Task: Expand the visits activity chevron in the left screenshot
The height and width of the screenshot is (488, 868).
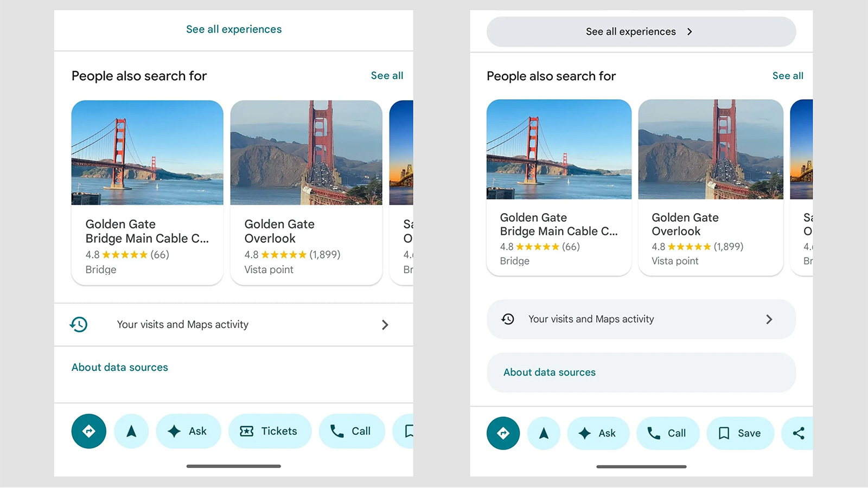Action: [385, 325]
